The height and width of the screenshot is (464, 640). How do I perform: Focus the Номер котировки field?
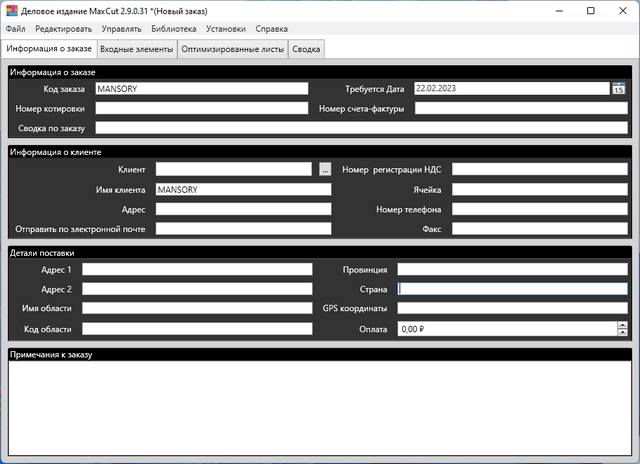pyautogui.click(x=202, y=108)
